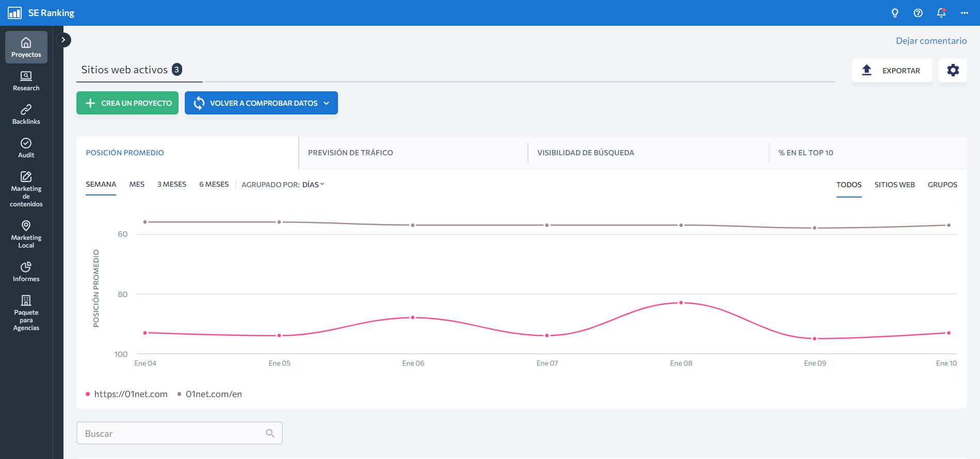980x459 pixels.
Task: Open Informes in the sidebar
Action: [26, 272]
